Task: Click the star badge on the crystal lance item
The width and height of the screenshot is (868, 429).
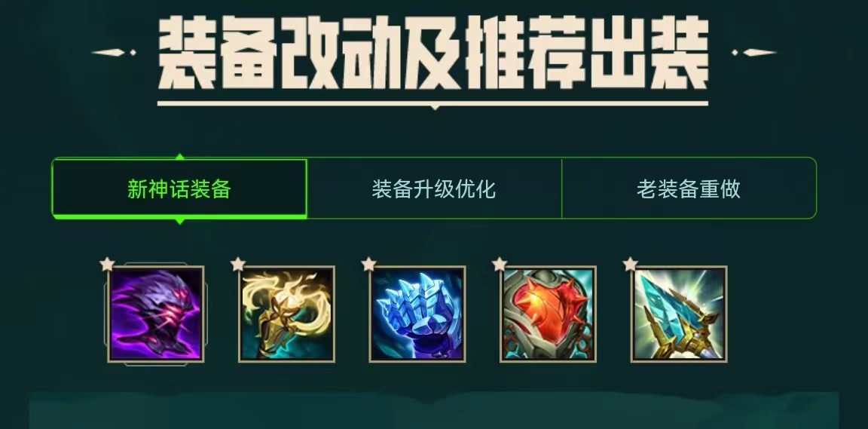Action: pos(630,265)
